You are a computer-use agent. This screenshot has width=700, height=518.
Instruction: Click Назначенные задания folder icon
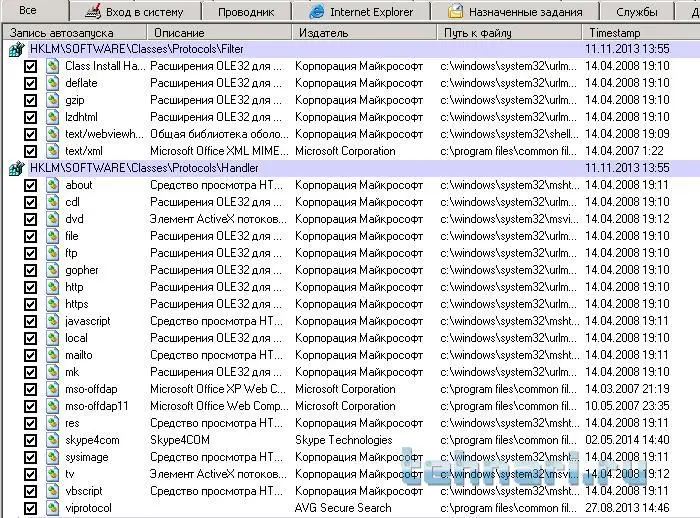[x=455, y=12]
